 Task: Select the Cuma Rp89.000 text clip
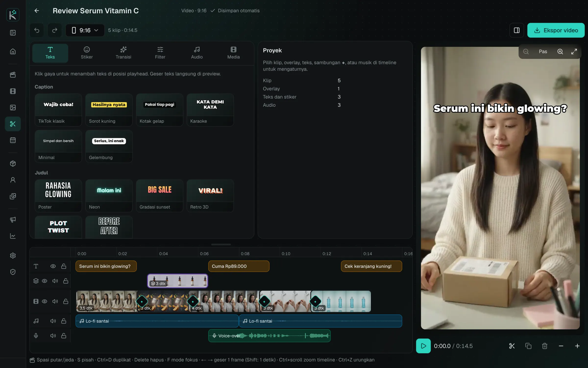pos(239,266)
